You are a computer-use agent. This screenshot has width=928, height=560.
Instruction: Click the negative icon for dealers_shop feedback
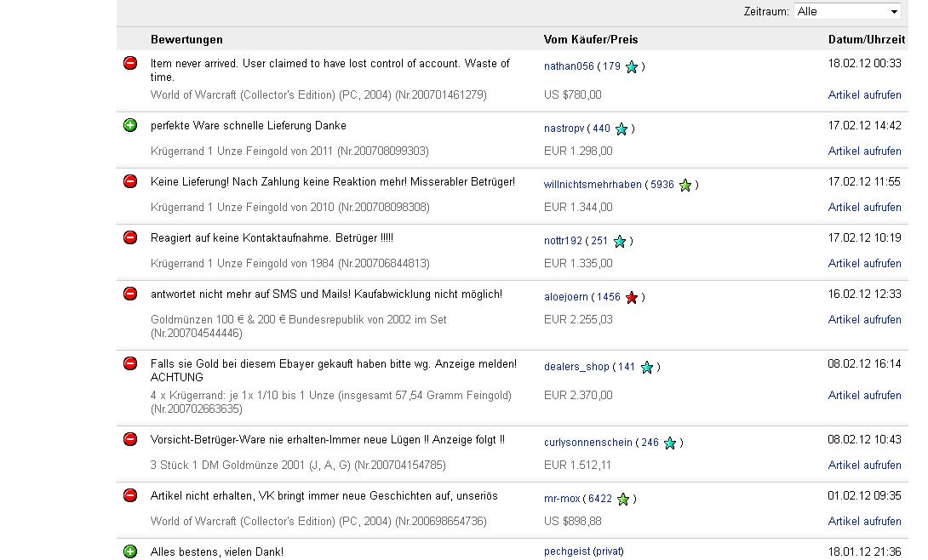coord(130,363)
